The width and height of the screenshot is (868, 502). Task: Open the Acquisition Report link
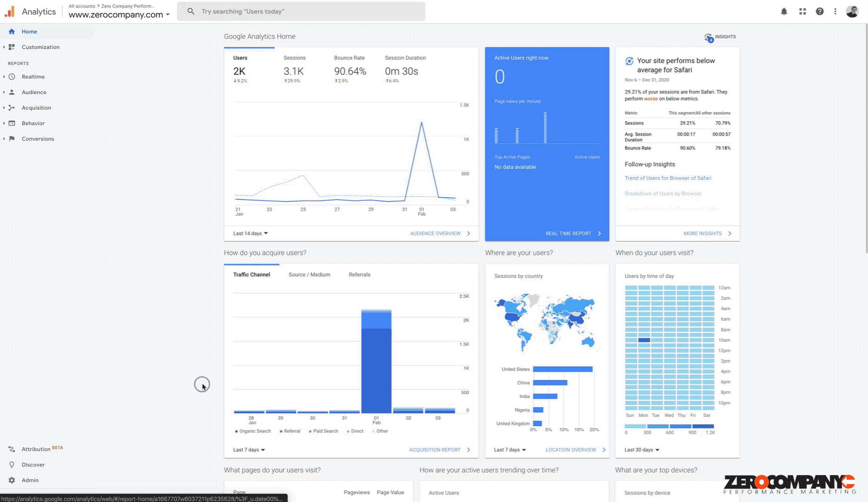[x=435, y=450]
